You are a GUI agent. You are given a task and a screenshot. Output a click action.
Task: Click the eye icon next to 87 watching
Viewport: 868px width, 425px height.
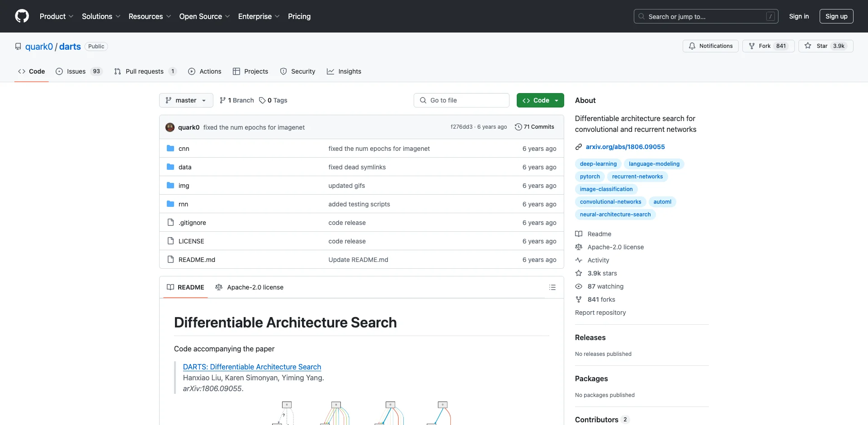point(579,286)
